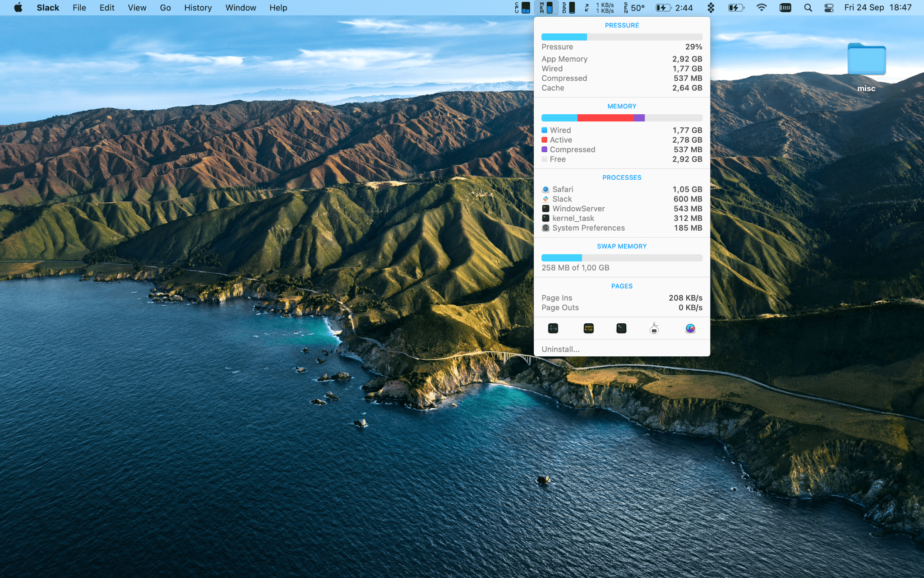Open the Slack menu bar app name
The width and height of the screenshot is (924, 578).
click(x=47, y=7)
